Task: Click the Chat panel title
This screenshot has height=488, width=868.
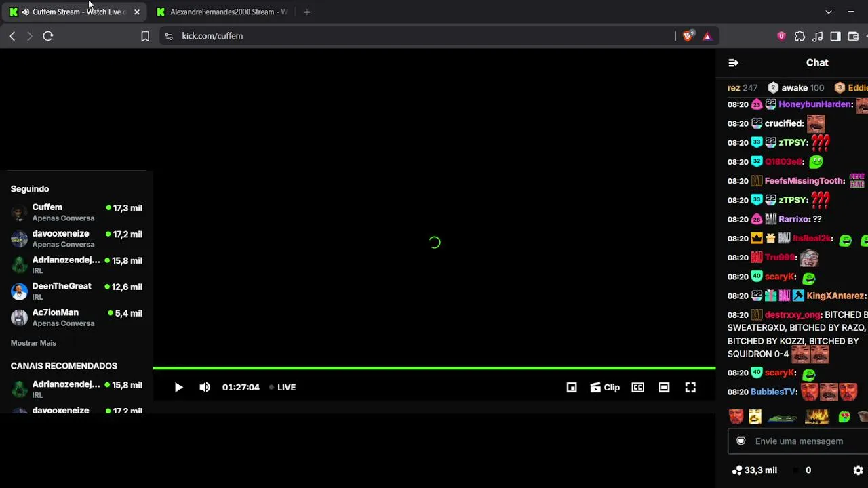Action: click(x=817, y=62)
